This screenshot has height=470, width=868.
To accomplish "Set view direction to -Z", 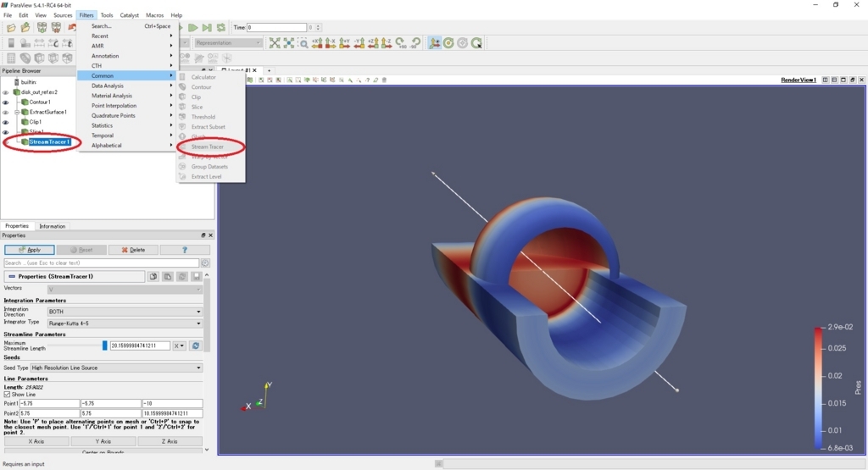I will (387, 43).
